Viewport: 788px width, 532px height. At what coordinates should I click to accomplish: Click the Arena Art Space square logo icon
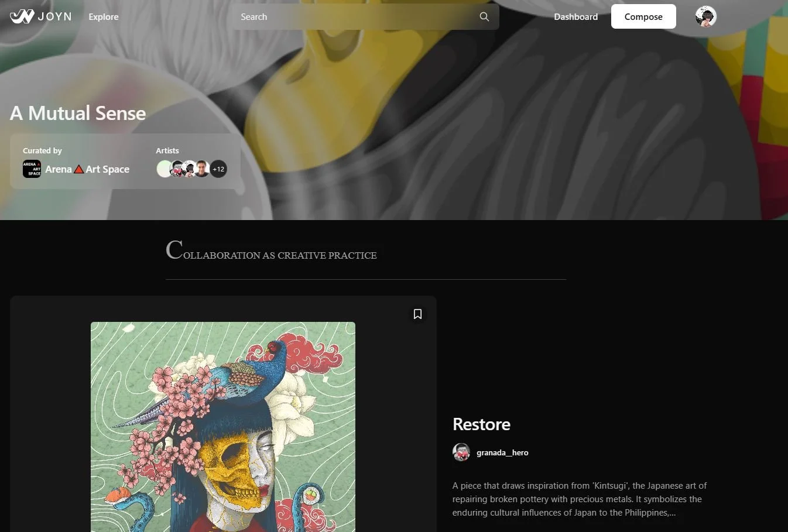tap(32, 169)
